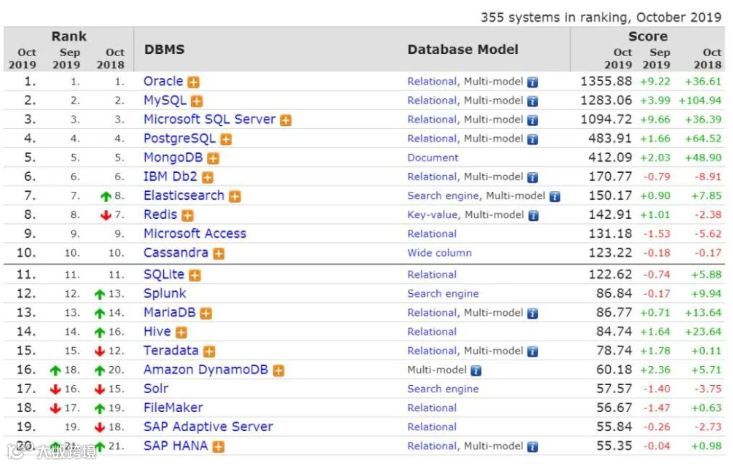This screenshot has width=733, height=466.
Task: Click the Key-value model link for Redis
Action: point(431,215)
